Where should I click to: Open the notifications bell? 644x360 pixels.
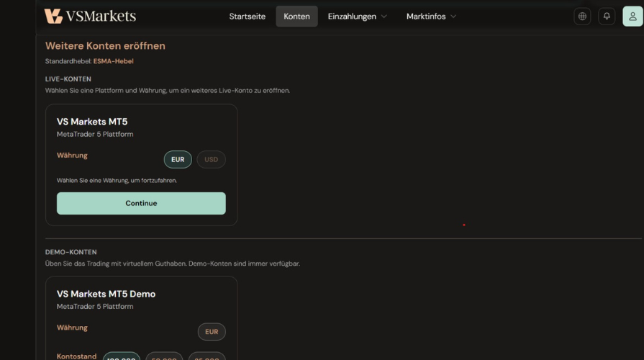[607, 17]
